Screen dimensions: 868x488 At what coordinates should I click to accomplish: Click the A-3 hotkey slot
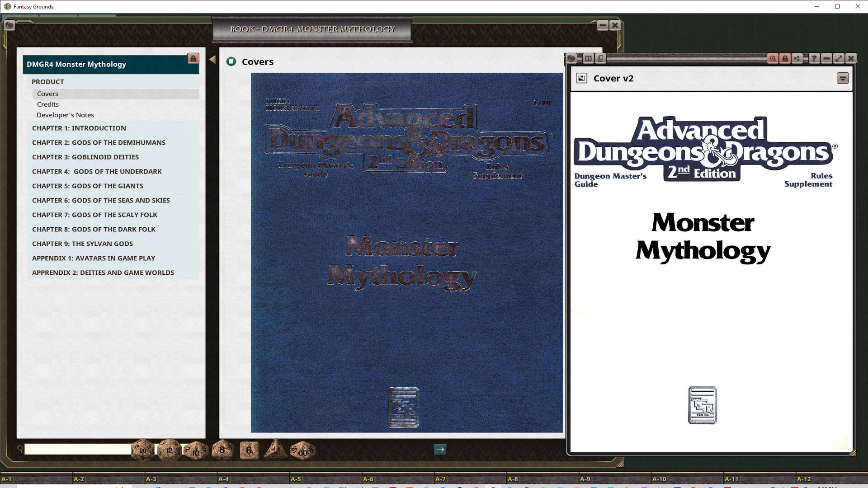[181, 479]
